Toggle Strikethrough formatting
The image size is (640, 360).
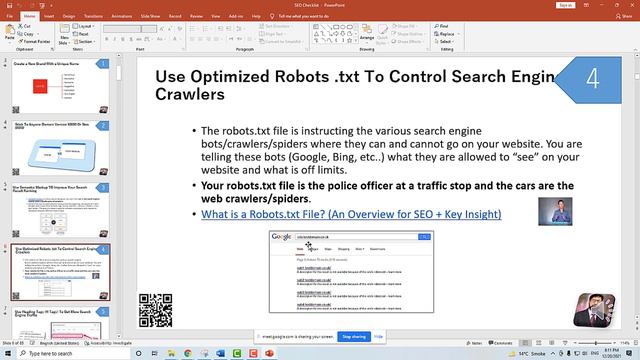[x=139, y=39]
